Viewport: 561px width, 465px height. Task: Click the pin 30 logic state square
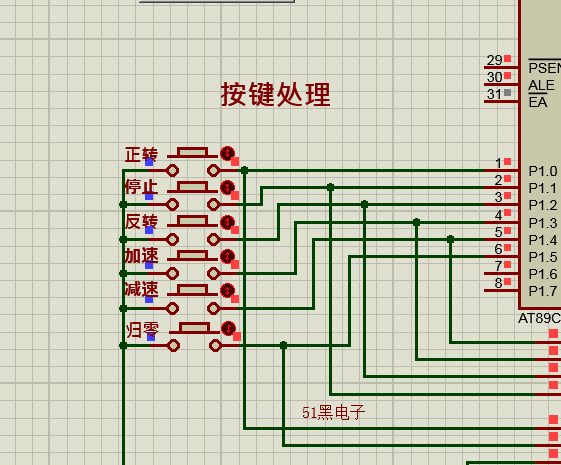(507, 75)
